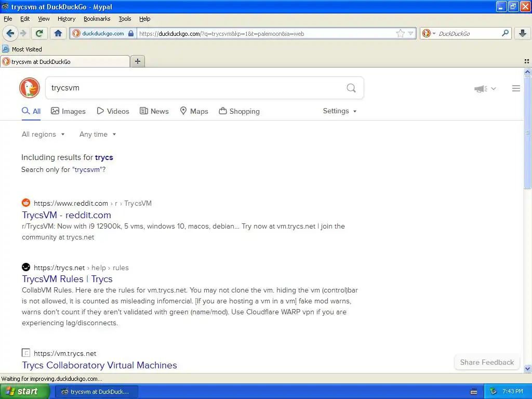This screenshot has width=532, height=399.
Task: Search only for "trycsvm" link
Action: 87,170
